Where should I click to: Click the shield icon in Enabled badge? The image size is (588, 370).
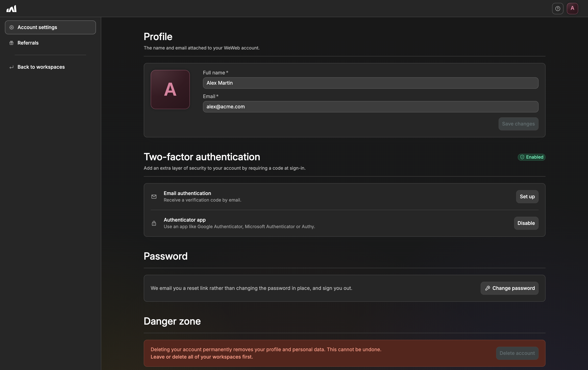pyautogui.click(x=522, y=157)
